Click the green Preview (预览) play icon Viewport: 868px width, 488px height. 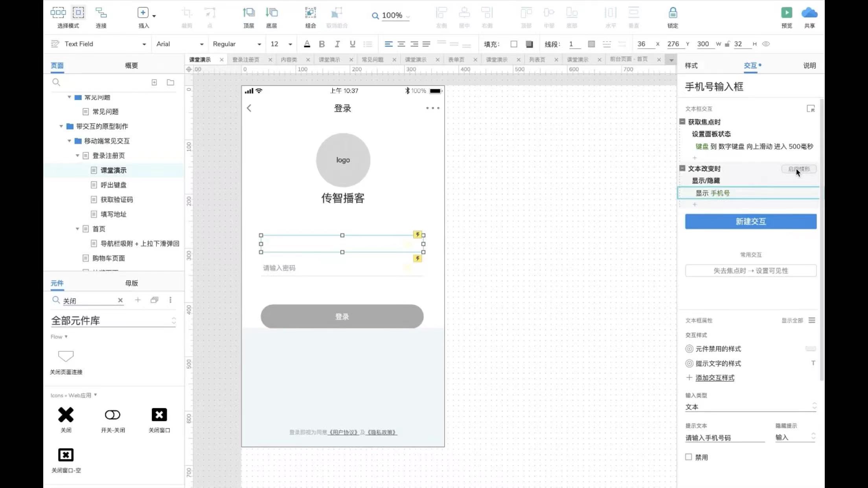[x=786, y=13]
